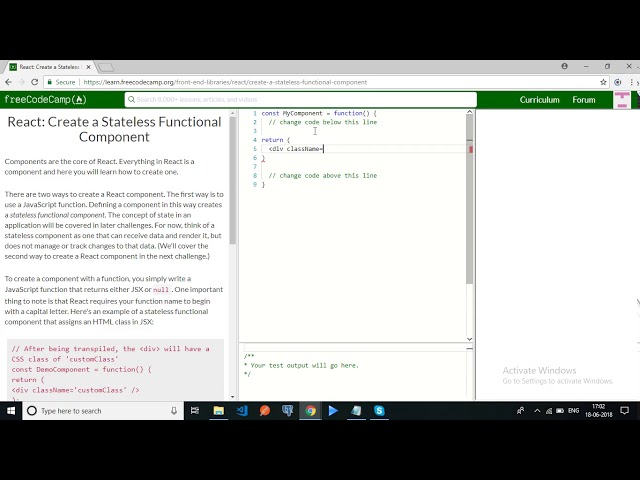Click the code editor scroll-down arrow
This screenshot has height=480, width=640.
[469, 339]
